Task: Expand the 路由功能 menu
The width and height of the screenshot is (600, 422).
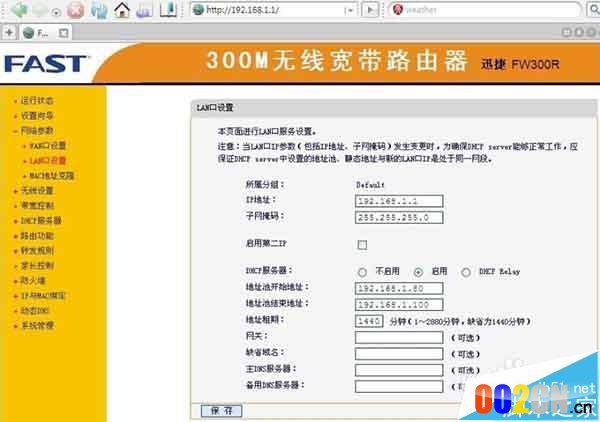Action: point(37,236)
